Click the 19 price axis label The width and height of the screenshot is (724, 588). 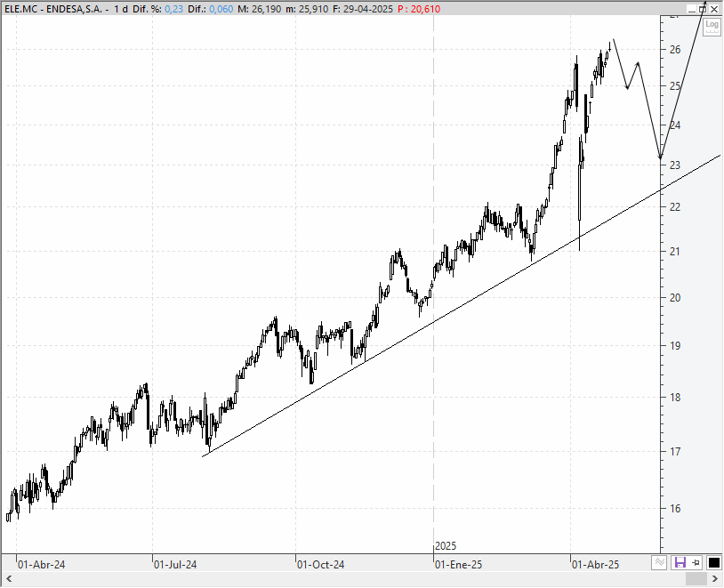coord(675,345)
